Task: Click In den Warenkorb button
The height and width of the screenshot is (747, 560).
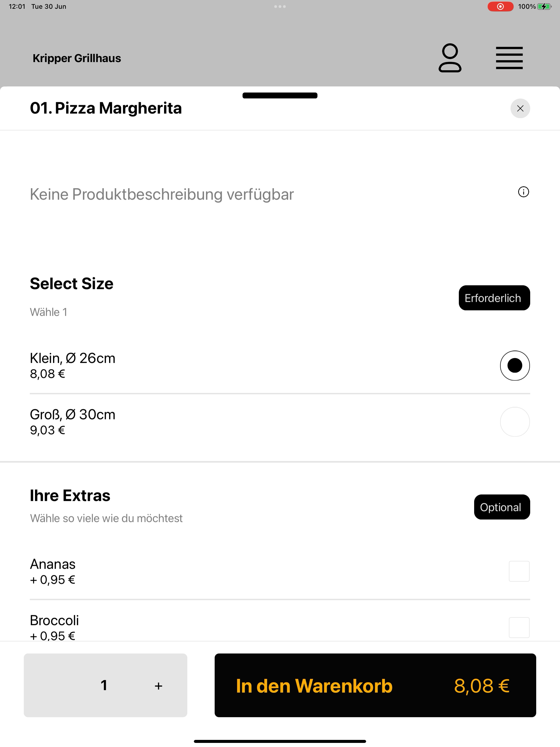Action: click(x=375, y=685)
